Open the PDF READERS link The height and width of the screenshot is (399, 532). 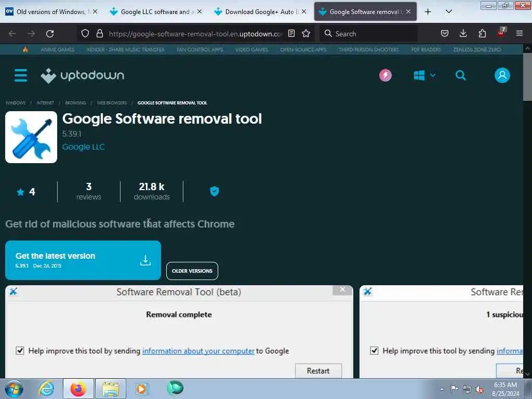426,49
